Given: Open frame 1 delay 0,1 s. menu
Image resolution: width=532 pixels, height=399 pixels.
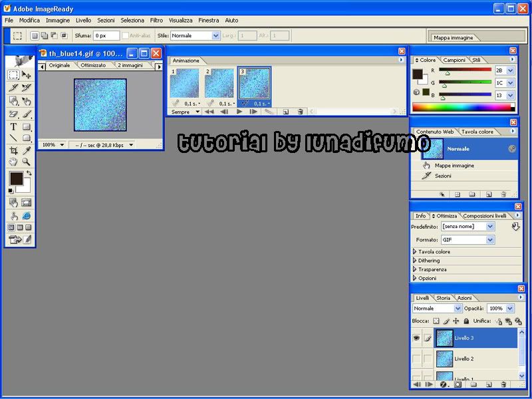Looking at the screenshot, I should [x=192, y=104].
